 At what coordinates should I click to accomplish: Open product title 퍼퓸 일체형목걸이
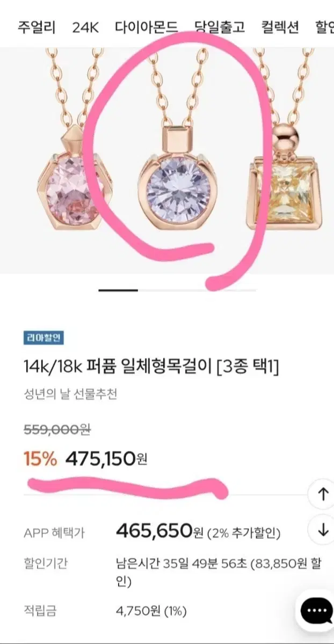tap(151, 368)
